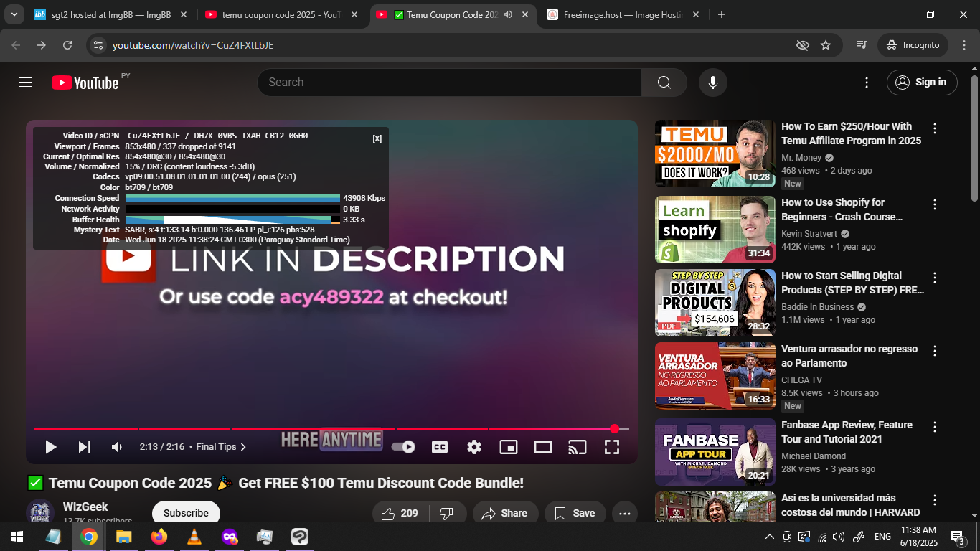Play the video
Viewport: 980px width, 551px height.
click(51, 447)
